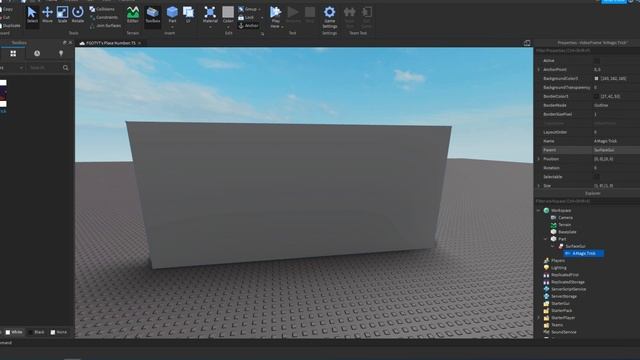The width and height of the screenshot is (640, 360).
Task: Toggle the Selectable property checkbox
Action: [597, 177]
